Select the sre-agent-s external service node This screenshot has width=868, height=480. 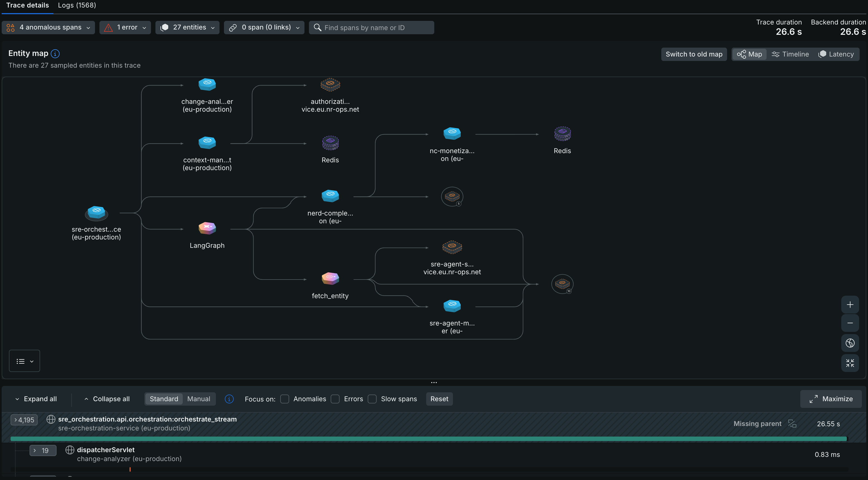(452, 247)
